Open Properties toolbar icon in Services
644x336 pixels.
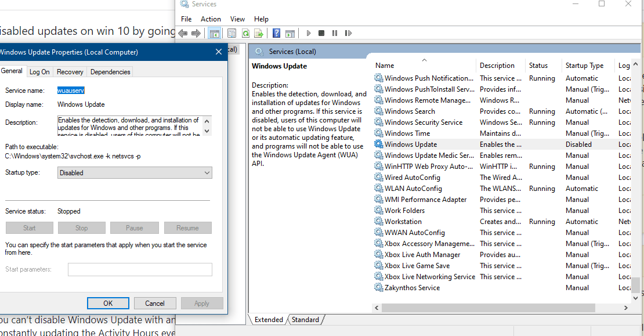pyautogui.click(x=231, y=33)
